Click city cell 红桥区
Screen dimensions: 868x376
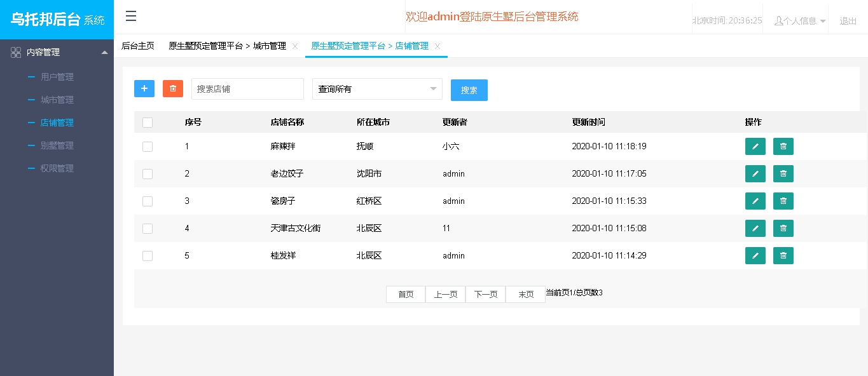pos(369,201)
